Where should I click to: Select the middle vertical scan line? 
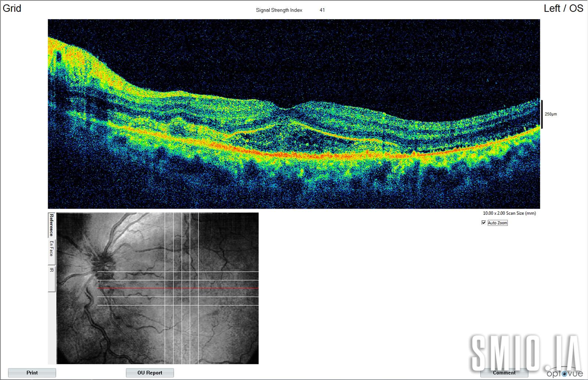click(x=182, y=331)
